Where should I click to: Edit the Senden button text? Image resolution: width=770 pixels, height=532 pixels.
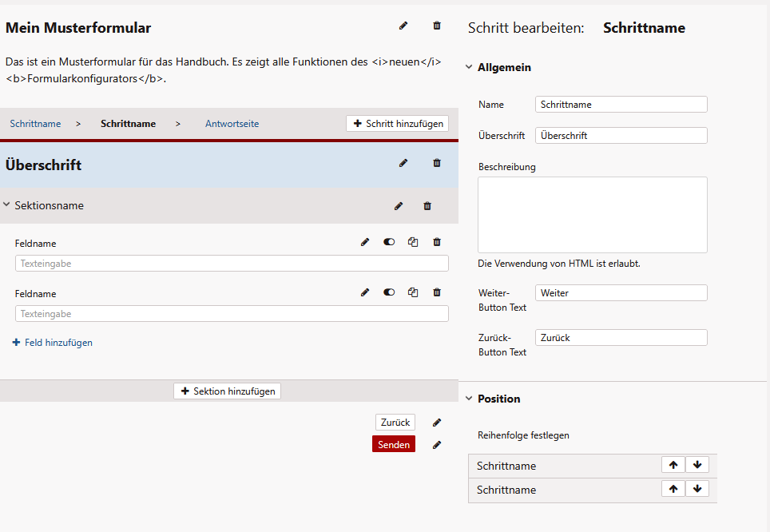point(437,445)
